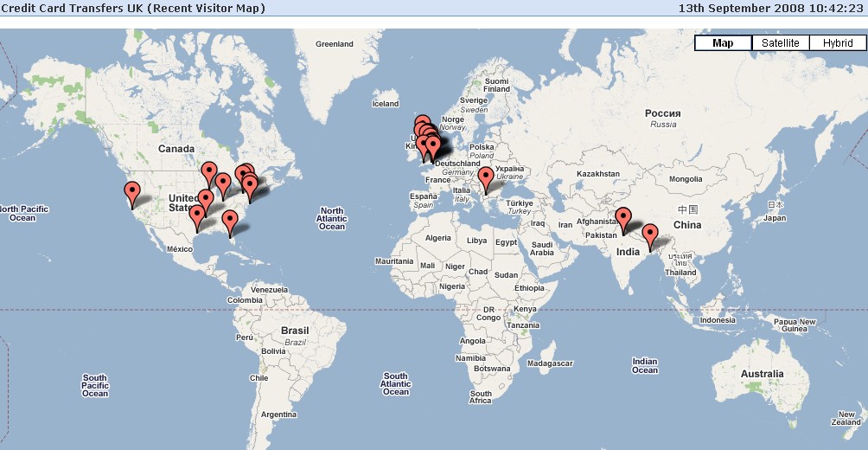Select the Map view button
Image resolution: width=868 pixels, height=450 pixels.
(x=722, y=43)
